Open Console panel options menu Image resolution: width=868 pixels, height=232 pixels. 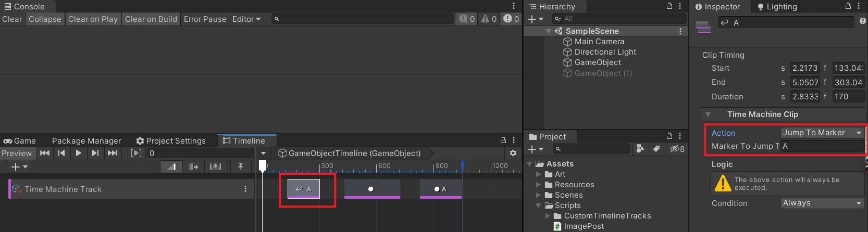(514, 6)
